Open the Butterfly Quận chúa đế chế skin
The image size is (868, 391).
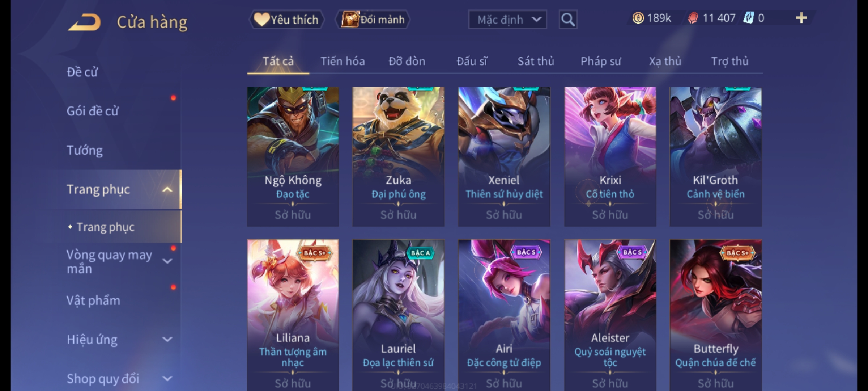[x=716, y=315]
